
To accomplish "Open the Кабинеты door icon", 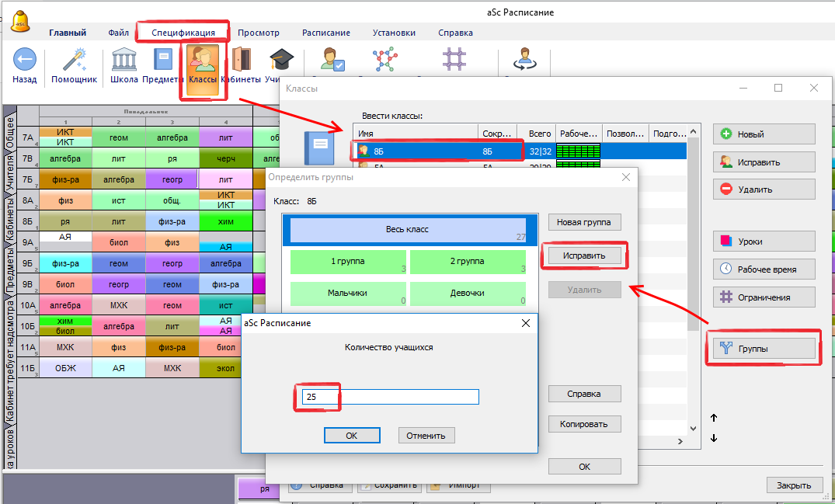I will coord(241,61).
